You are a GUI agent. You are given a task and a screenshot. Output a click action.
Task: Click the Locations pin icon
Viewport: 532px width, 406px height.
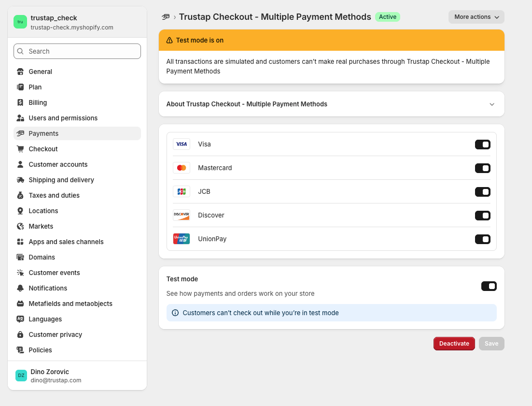[x=20, y=211]
